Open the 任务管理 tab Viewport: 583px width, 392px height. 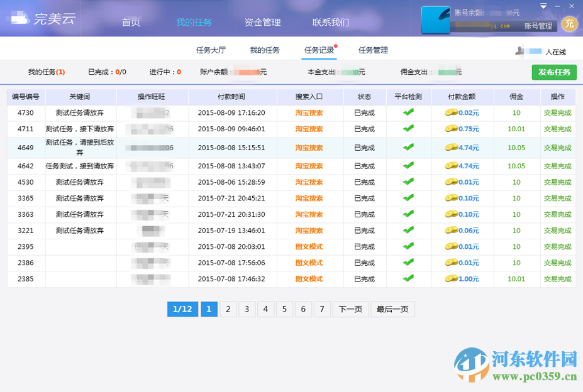[375, 50]
